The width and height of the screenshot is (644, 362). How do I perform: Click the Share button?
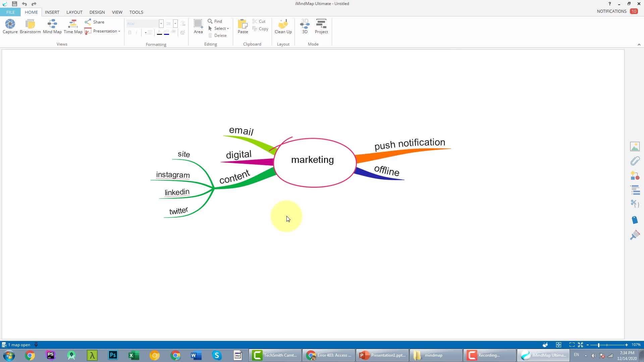[x=95, y=22]
